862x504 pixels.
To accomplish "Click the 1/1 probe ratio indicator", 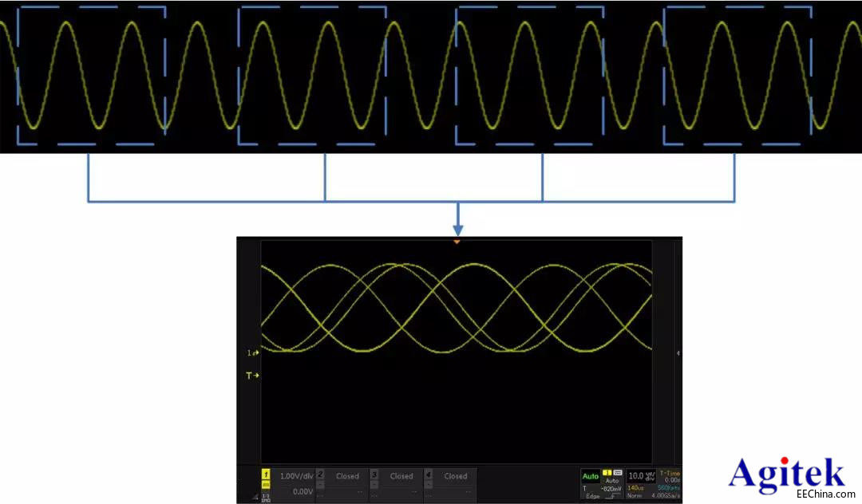I will [x=266, y=498].
